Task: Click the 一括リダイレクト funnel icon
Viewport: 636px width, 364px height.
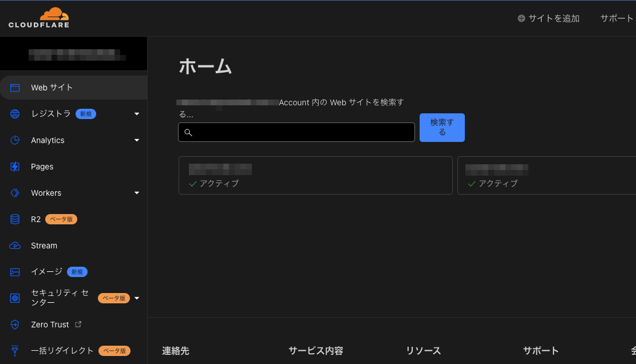Action: (15, 351)
